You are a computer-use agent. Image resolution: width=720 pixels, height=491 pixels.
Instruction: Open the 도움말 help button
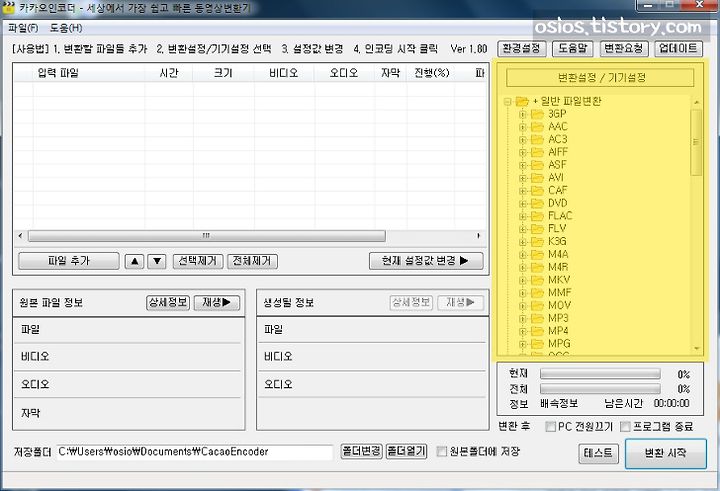click(573, 48)
